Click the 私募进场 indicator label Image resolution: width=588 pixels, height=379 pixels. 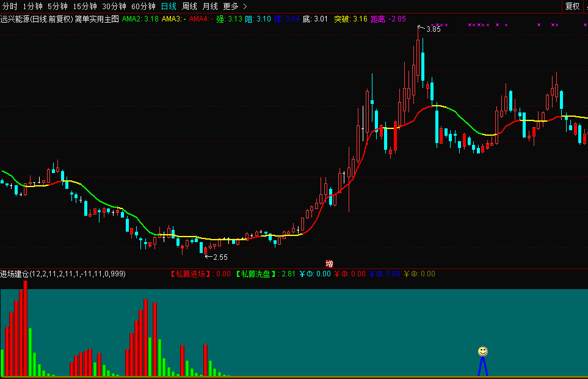(191, 274)
